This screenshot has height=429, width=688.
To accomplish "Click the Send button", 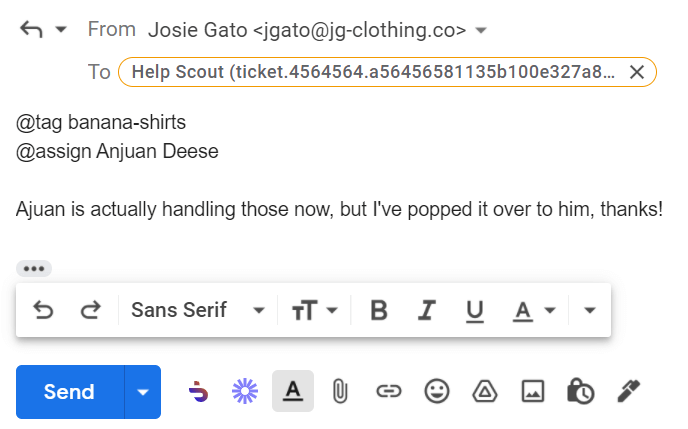I will pos(69,392).
